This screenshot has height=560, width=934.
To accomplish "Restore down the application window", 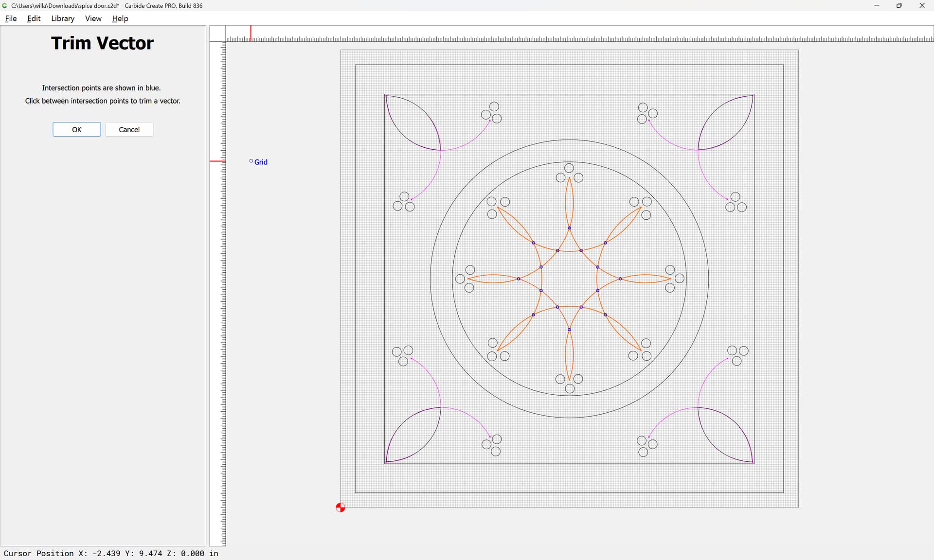I will [x=899, y=5].
